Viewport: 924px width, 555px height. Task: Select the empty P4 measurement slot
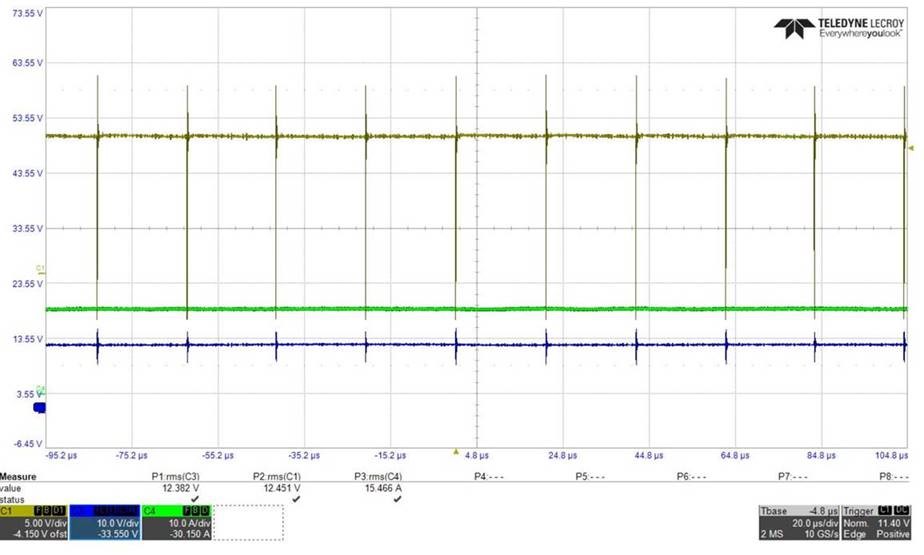[x=489, y=476]
